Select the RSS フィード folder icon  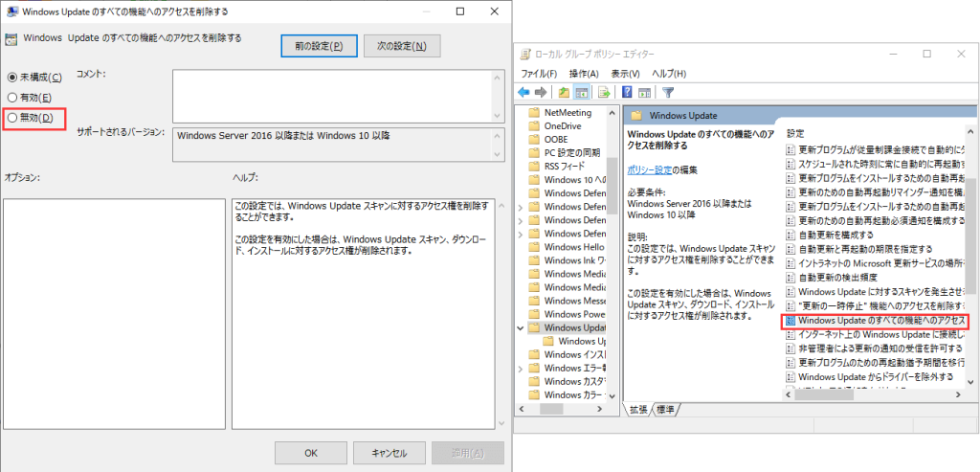(534, 166)
